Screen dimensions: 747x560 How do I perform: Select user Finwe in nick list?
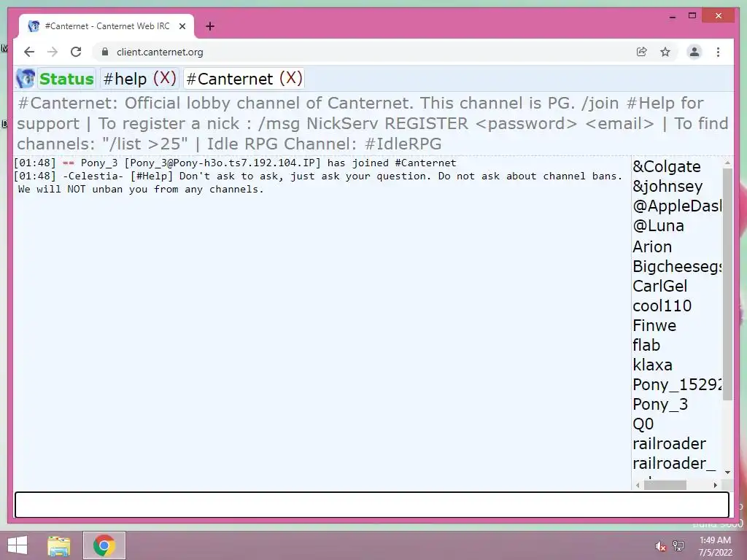[x=654, y=325]
